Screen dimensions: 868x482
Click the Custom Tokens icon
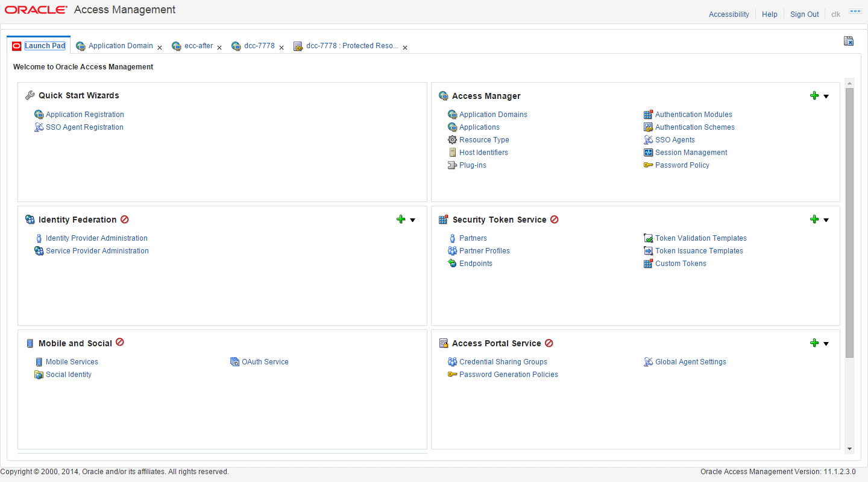(x=648, y=264)
